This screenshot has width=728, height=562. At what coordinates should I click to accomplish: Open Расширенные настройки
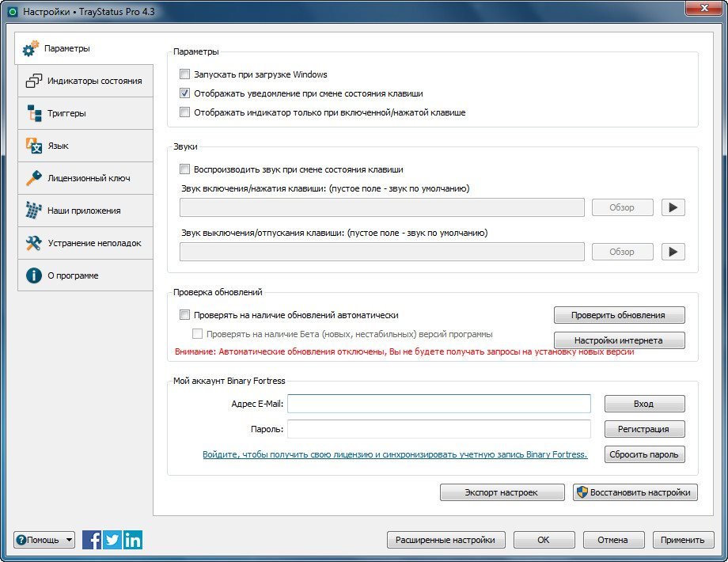click(446, 540)
